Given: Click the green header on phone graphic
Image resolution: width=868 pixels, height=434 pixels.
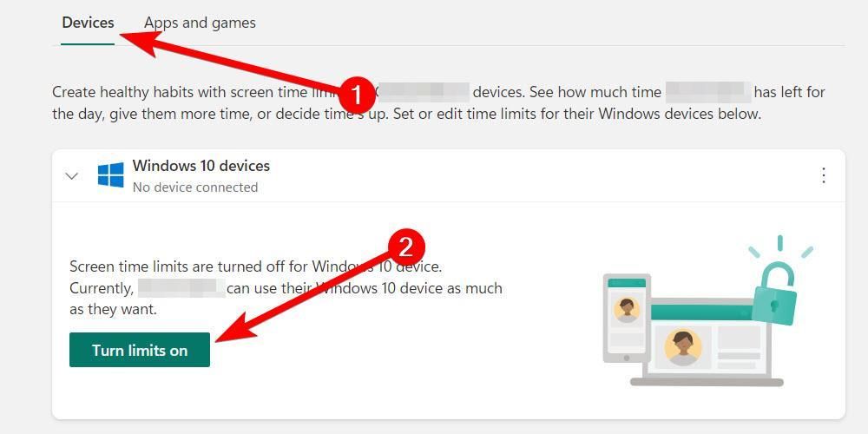Looking at the screenshot, I should pyautogui.click(x=627, y=283).
